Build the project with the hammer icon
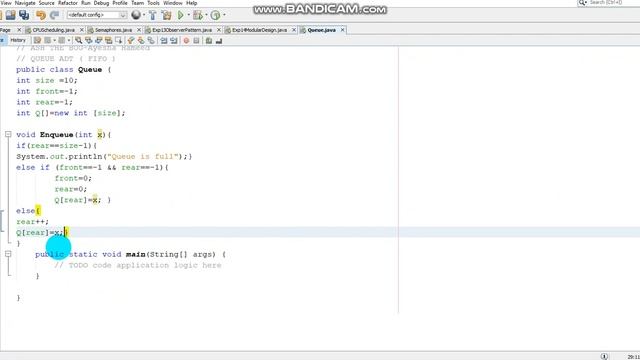 tap(153, 15)
